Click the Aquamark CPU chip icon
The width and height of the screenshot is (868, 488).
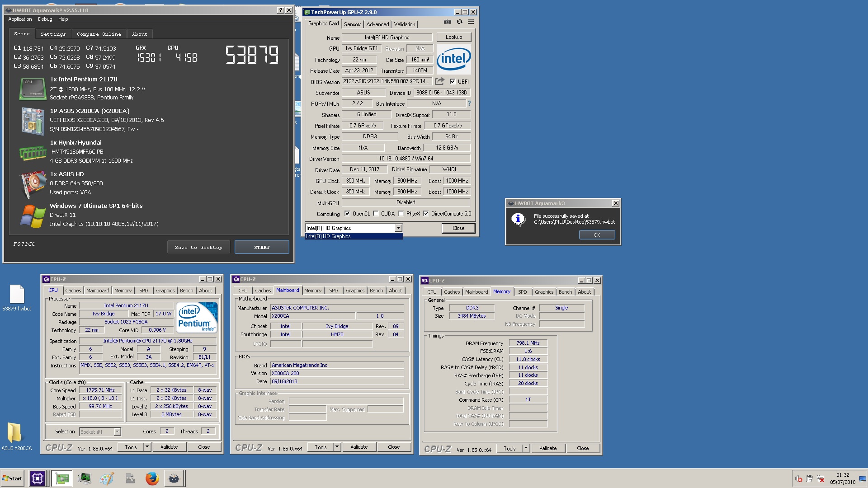[x=33, y=88]
